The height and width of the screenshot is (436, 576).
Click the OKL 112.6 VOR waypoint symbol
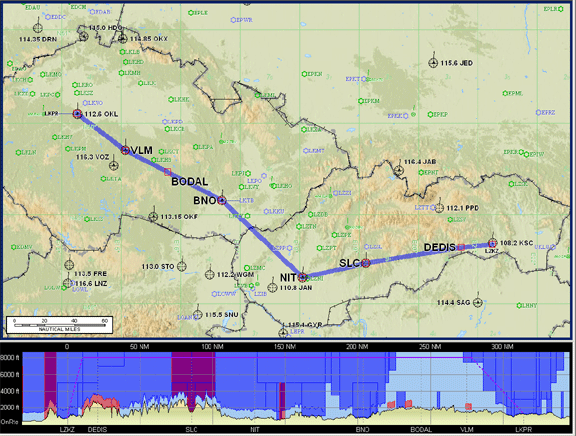(x=77, y=114)
